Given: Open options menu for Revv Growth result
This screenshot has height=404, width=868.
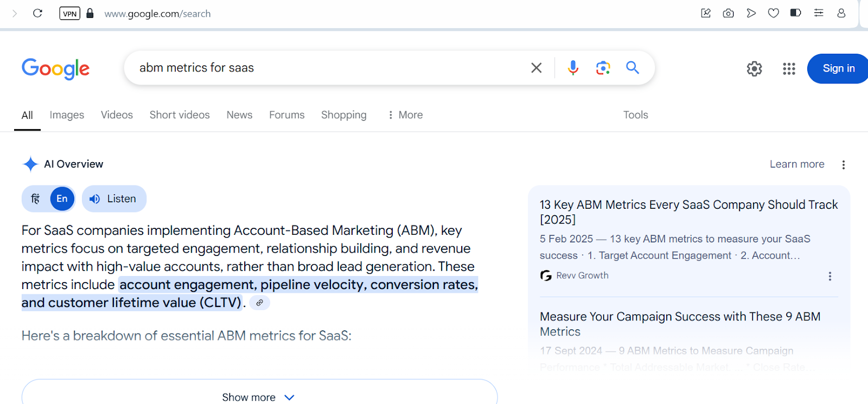Looking at the screenshot, I should [829, 276].
